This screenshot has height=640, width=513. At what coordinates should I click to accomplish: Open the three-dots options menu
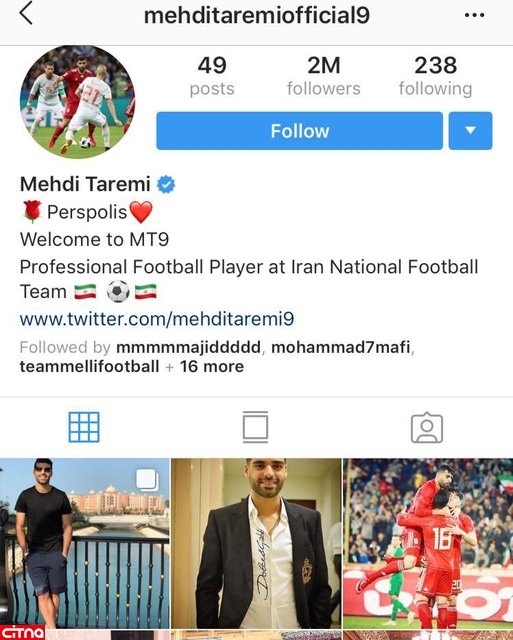coord(474,15)
